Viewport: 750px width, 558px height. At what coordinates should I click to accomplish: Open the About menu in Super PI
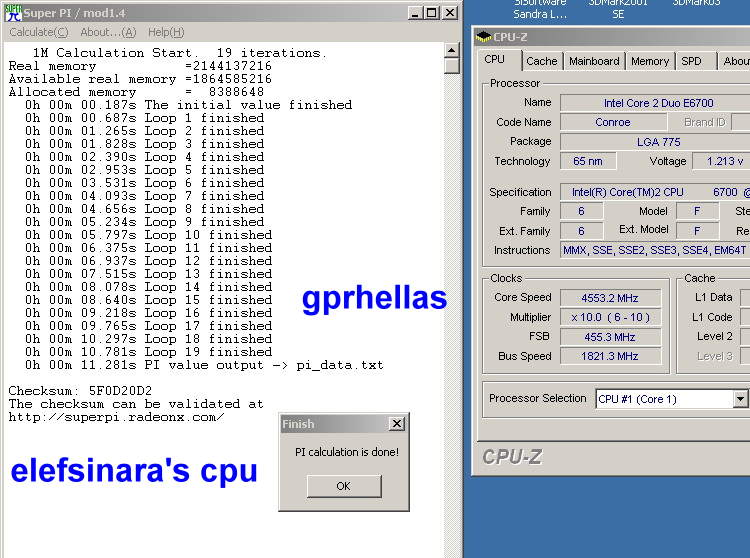coord(108,32)
